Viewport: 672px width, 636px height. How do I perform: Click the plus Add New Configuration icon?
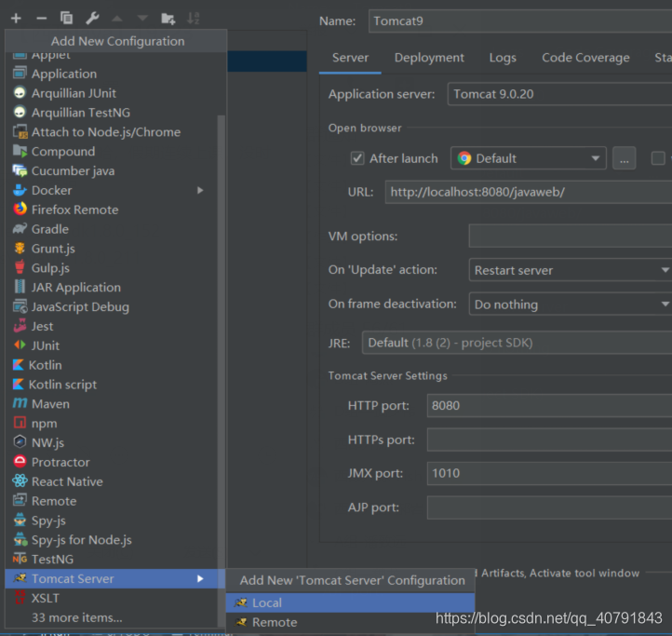coord(16,19)
